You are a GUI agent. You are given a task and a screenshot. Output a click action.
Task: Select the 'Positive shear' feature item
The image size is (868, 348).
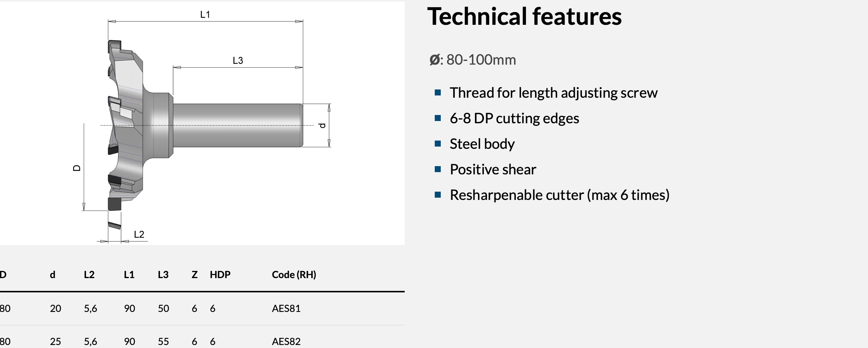point(493,169)
